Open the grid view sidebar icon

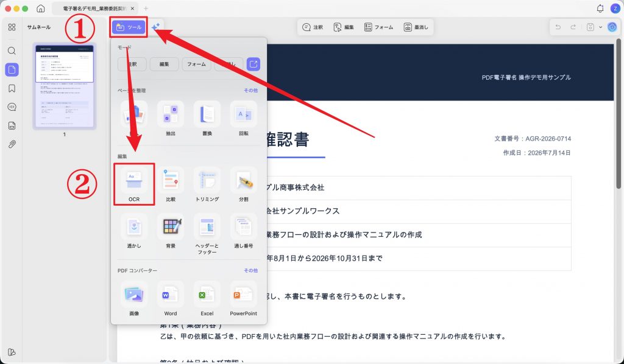tap(12, 27)
